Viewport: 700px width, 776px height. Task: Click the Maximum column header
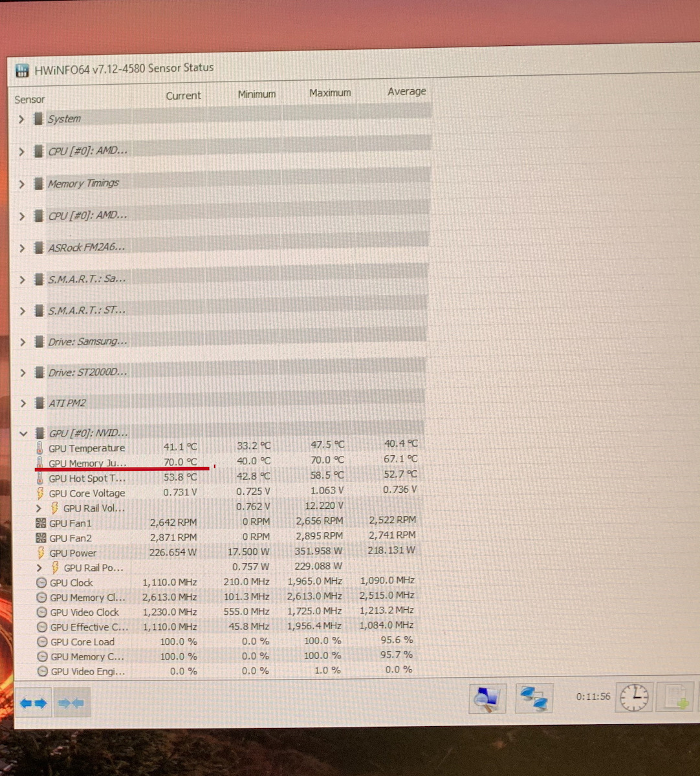tap(330, 93)
